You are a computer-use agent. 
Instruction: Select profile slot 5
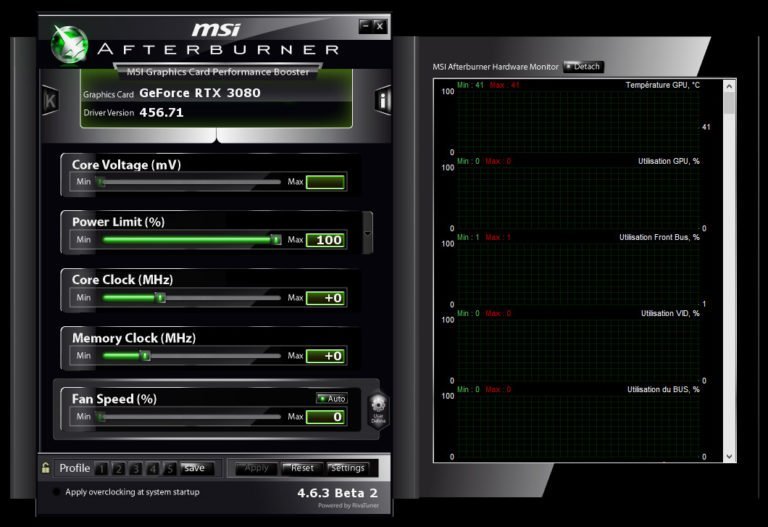coord(169,469)
